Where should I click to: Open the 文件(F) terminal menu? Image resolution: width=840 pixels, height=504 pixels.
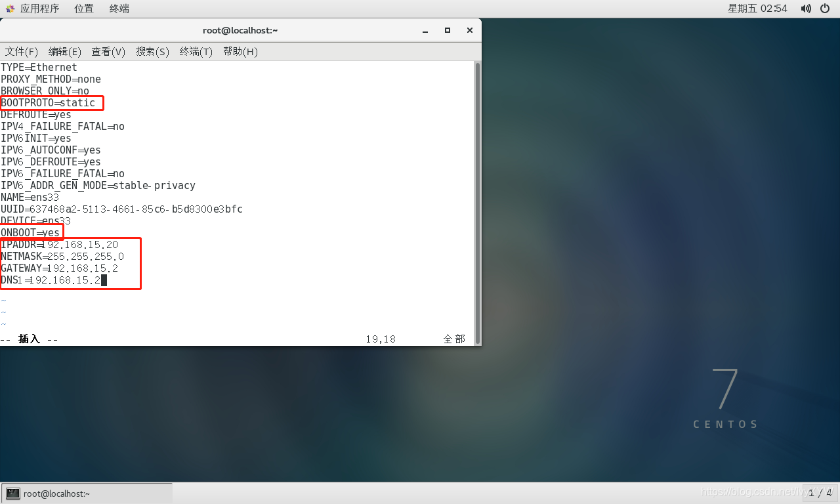tap(22, 52)
